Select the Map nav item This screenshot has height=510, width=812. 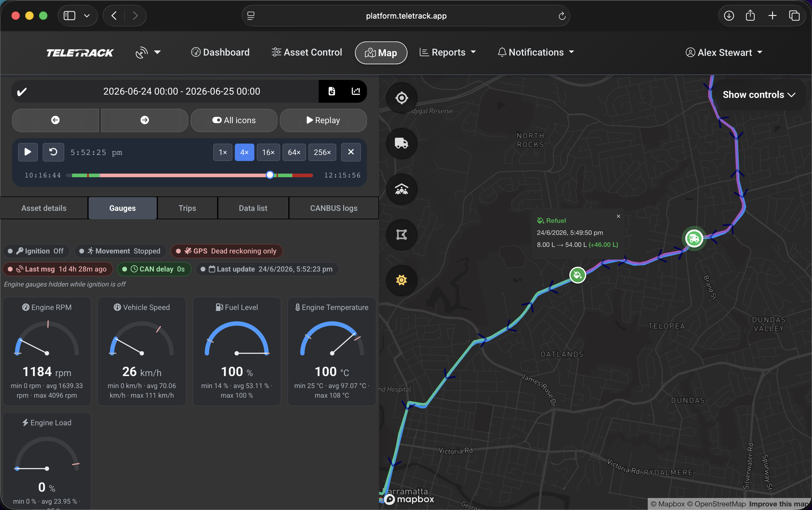pyautogui.click(x=381, y=53)
